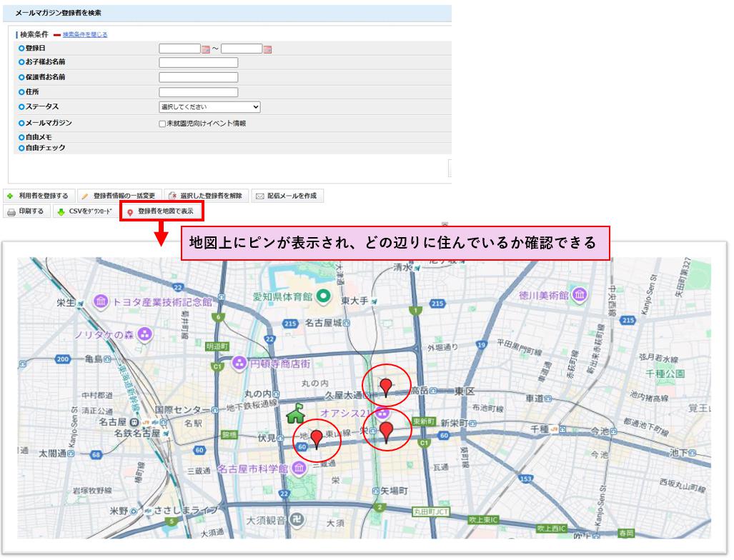This screenshot has height=560, width=734.
Task: Click the green house marker on map
Action: coord(295,415)
